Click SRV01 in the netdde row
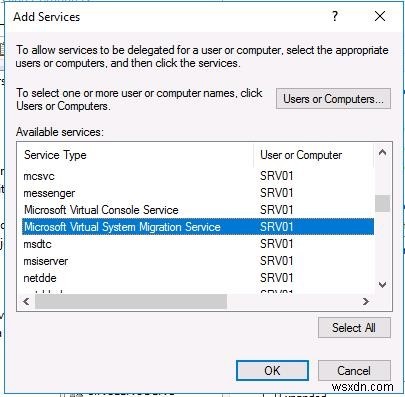The height and width of the screenshot is (397, 405). [277, 278]
